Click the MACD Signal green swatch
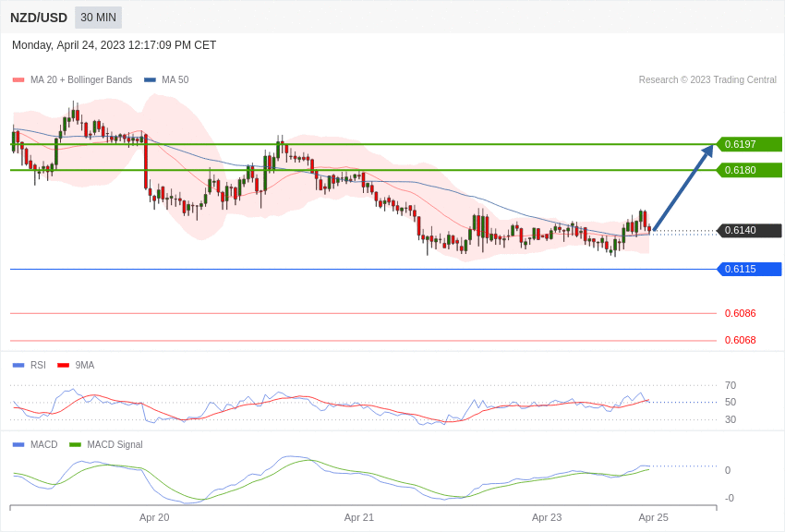 click(x=75, y=444)
